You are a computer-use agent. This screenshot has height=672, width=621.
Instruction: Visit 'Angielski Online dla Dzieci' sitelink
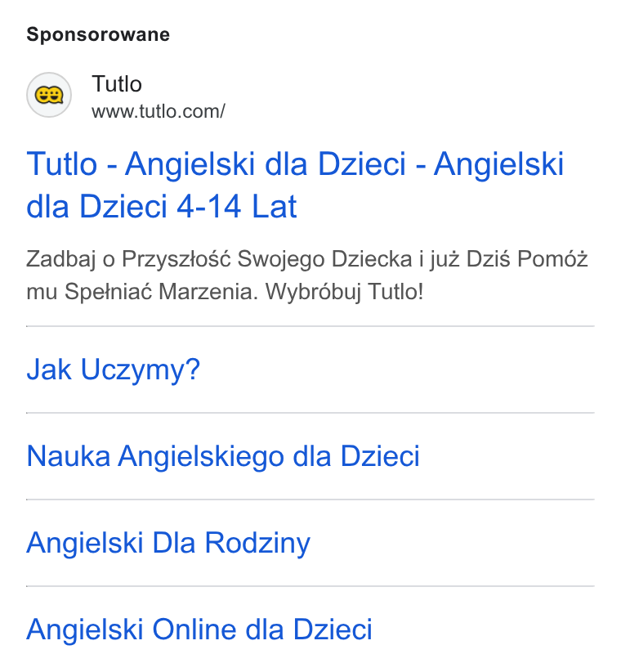(199, 629)
